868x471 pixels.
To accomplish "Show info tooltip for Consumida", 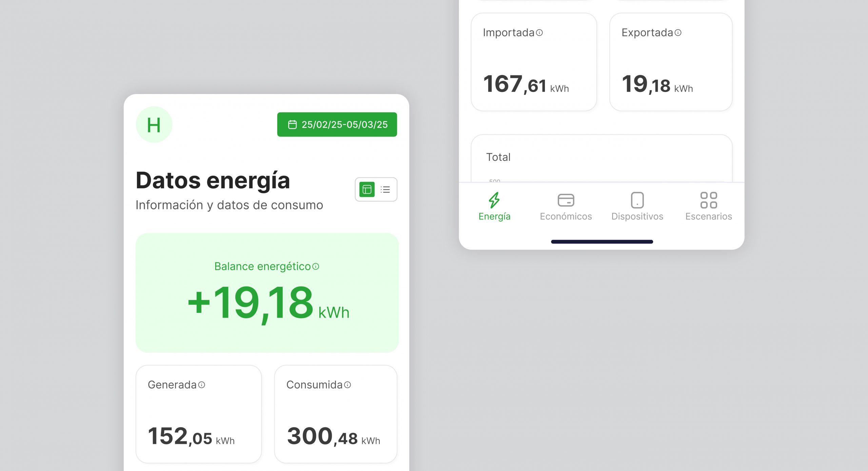I will pos(348,384).
